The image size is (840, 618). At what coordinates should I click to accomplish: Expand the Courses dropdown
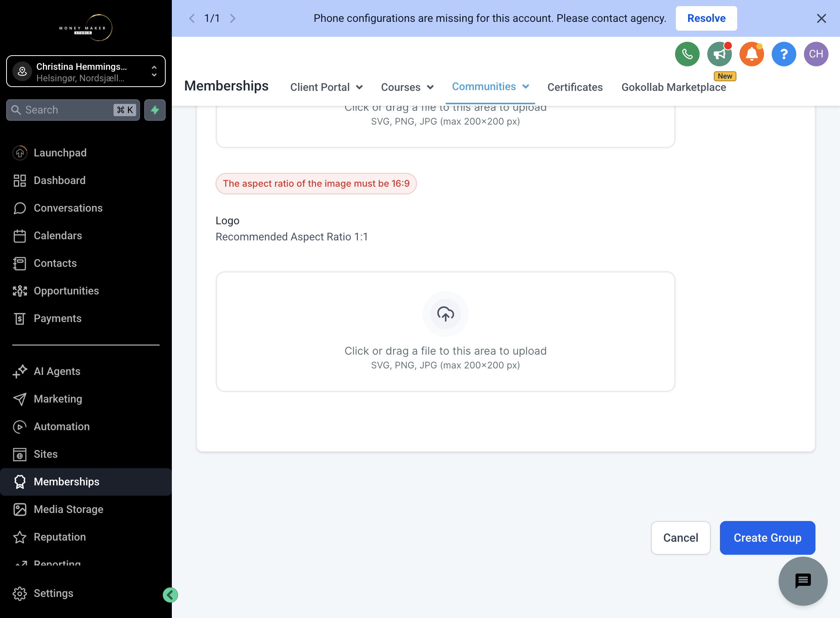point(407,87)
